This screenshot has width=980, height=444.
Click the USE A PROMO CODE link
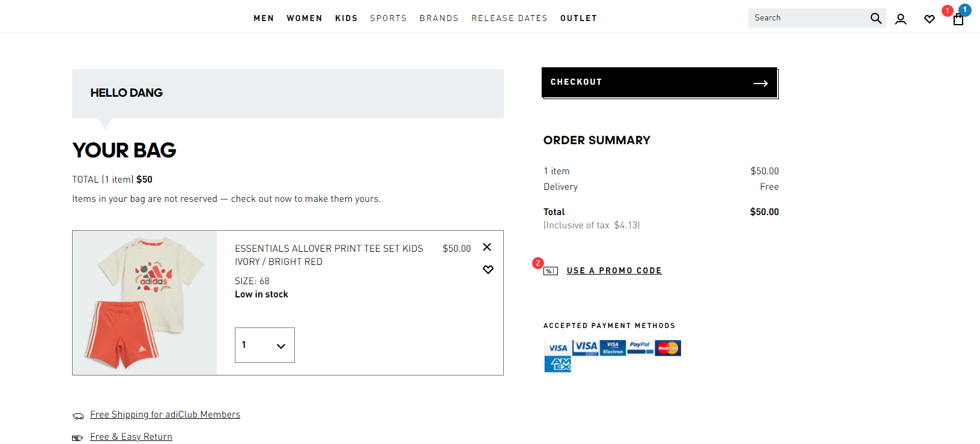(614, 270)
